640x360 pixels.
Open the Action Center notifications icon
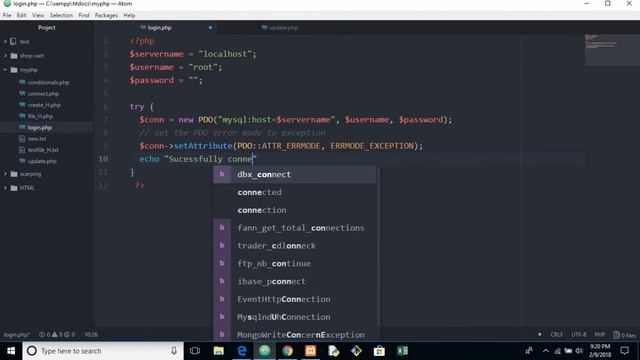tap(624, 351)
